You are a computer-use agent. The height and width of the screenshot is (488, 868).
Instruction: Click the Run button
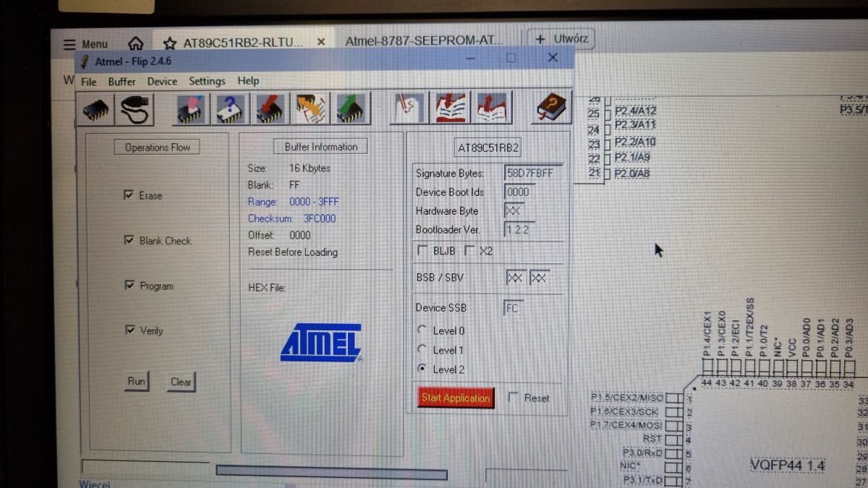click(136, 381)
